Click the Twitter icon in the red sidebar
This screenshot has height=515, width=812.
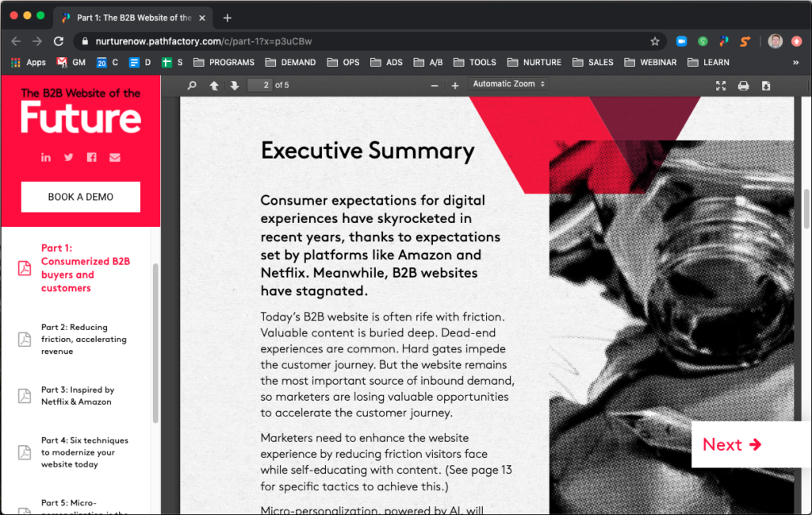pyautogui.click(x=68, y=157)
